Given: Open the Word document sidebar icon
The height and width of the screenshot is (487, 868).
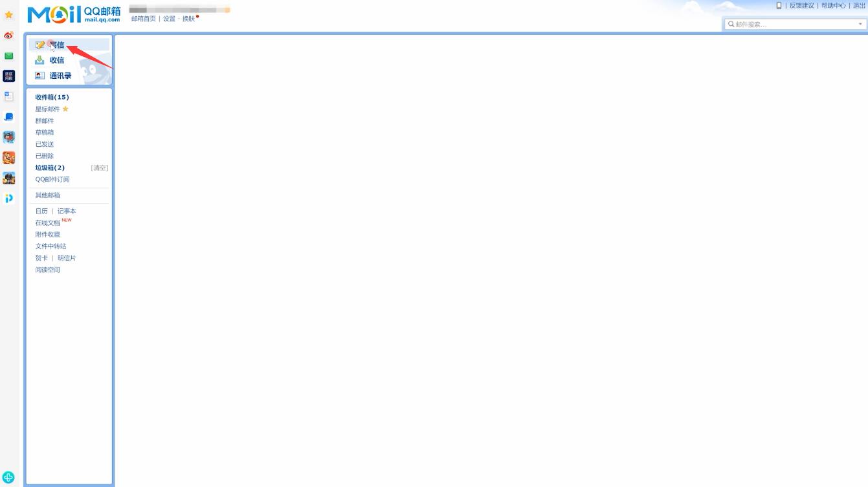Looking at the screenshot, I should (x=9, y=96).
